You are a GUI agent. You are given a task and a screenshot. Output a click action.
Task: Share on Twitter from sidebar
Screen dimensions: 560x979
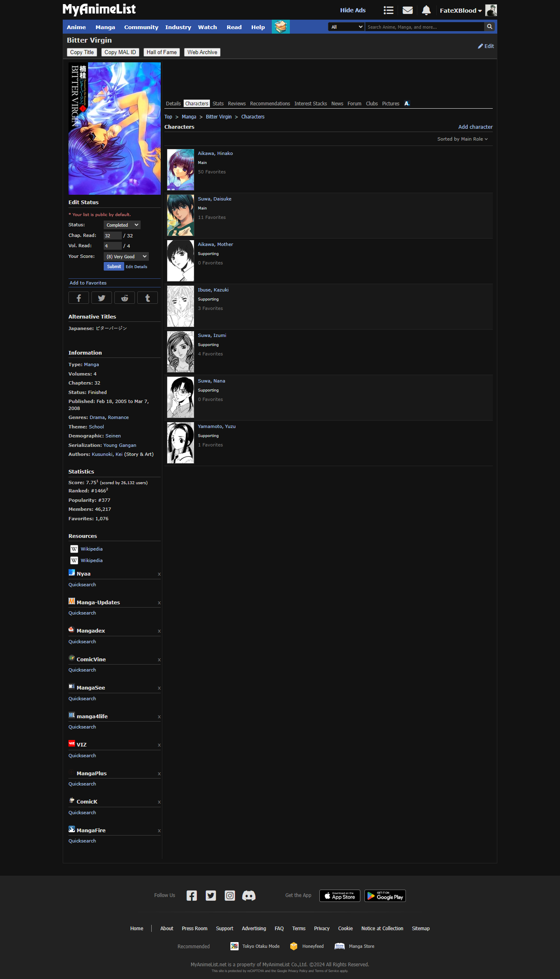(102, 298)
